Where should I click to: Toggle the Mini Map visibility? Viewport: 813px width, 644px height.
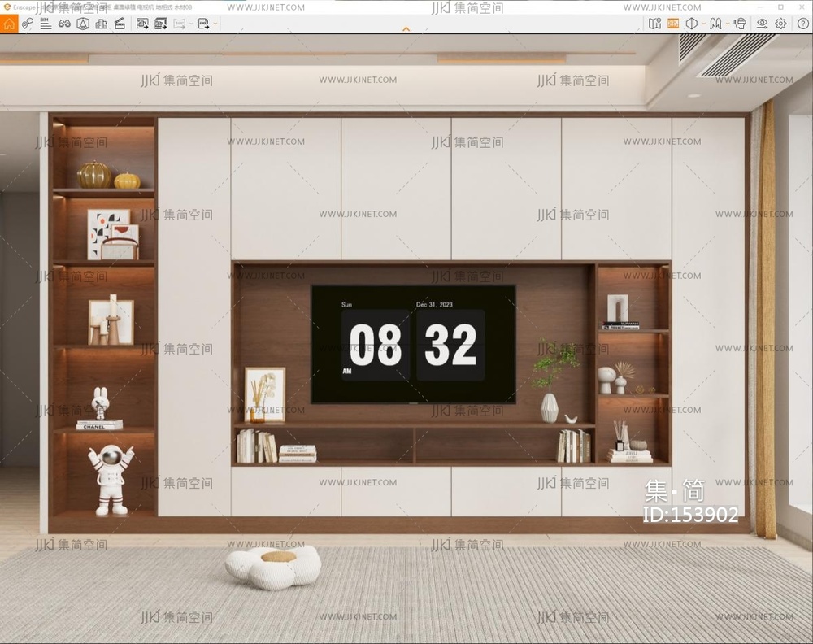[656, 24]
